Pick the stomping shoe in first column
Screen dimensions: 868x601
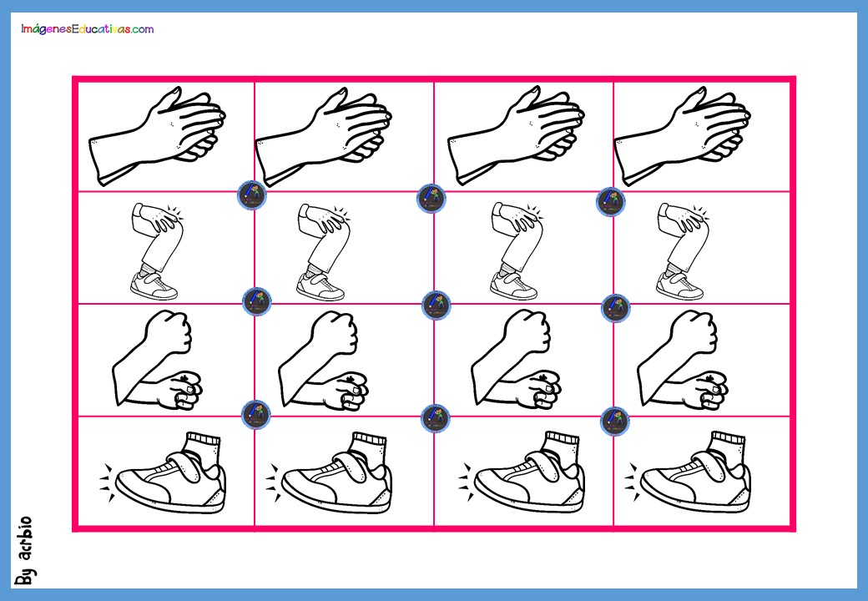pyautogui.click(x=163, y=472)
